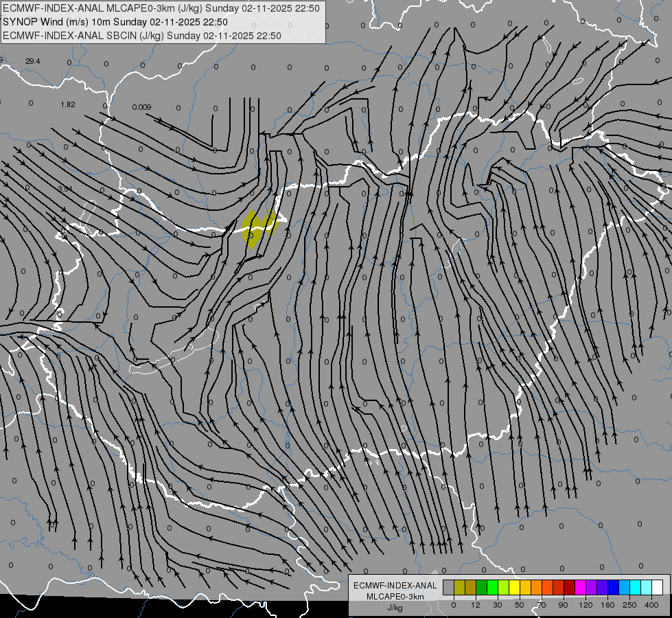Screen dimensions: 672x618
Task: Click the legend scale value 120
Action: coord(586,605)
